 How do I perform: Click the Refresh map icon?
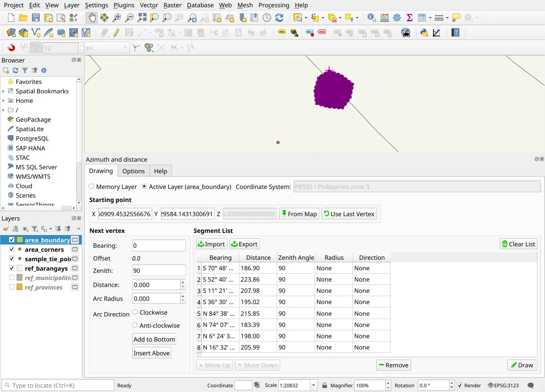click(x=279, y=18)
